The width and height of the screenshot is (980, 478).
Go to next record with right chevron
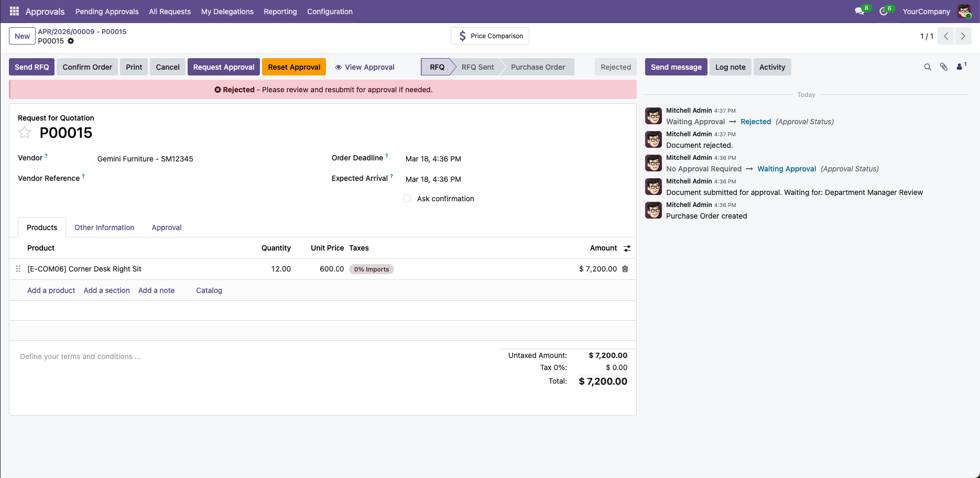[963, 36]
